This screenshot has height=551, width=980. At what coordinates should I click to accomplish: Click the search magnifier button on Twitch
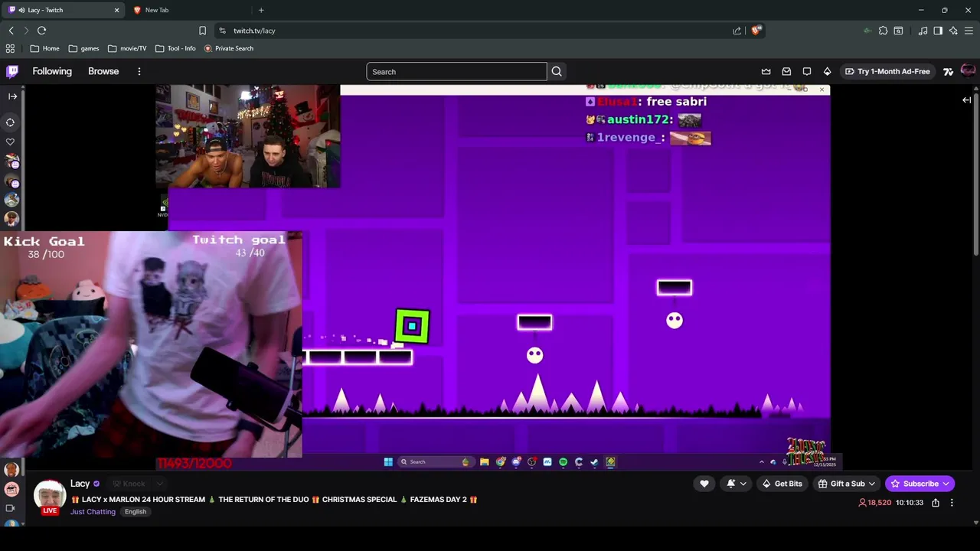click(x=557, y=71)
